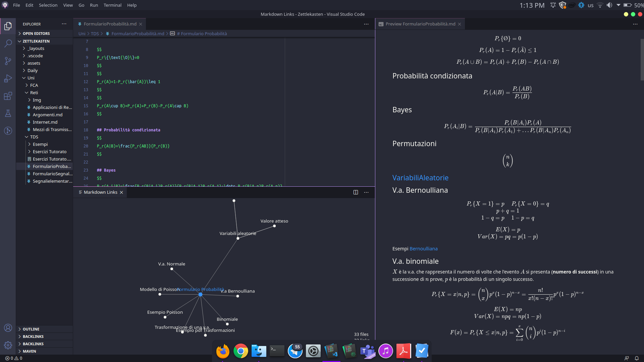The width and height of the screenshot is (644, 362).
Task: Expand the Daily folder
Action: pos(33,70)
